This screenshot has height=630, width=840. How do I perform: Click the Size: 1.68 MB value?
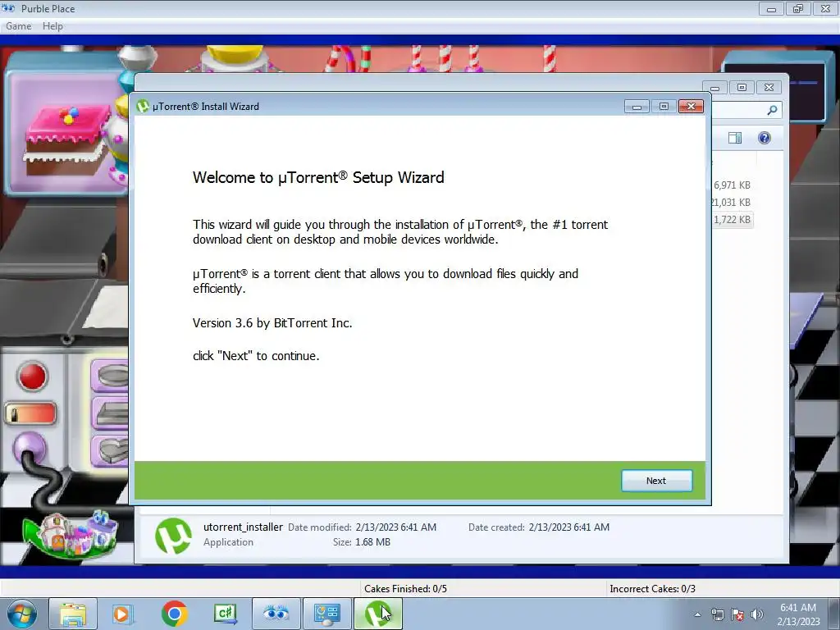373,542
